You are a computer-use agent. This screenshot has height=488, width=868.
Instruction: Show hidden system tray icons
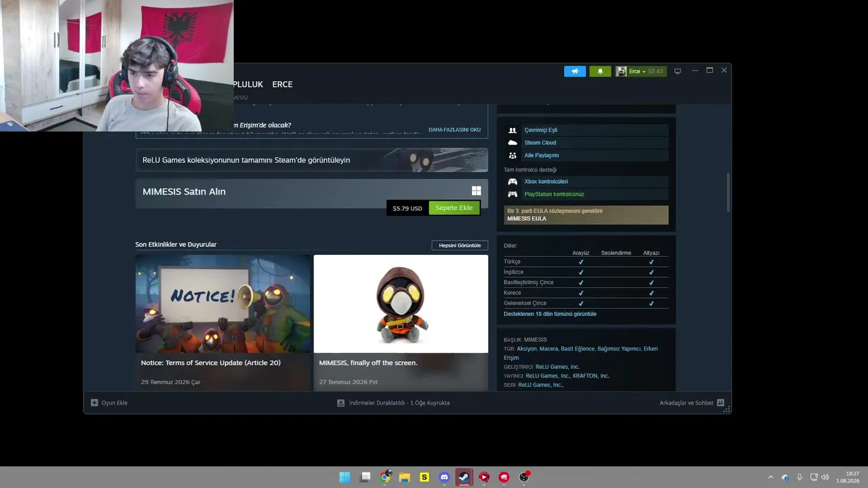pyautogui.click(x=770, y=477)
